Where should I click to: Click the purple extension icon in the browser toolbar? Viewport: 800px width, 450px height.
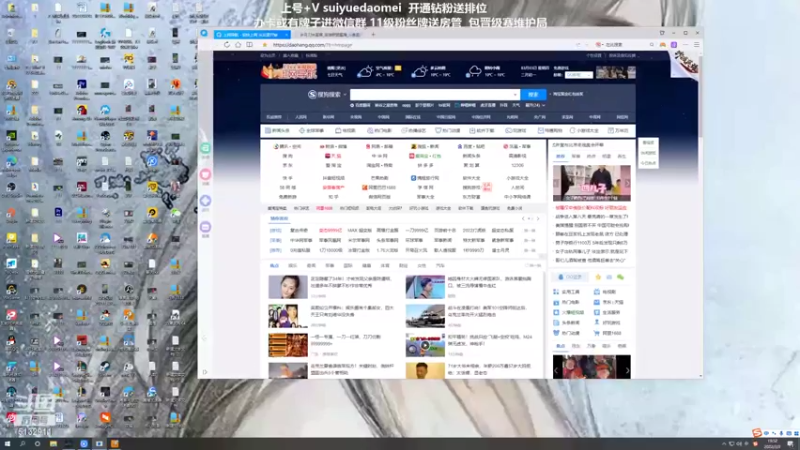pyautogui.click(x=674, y=45)
